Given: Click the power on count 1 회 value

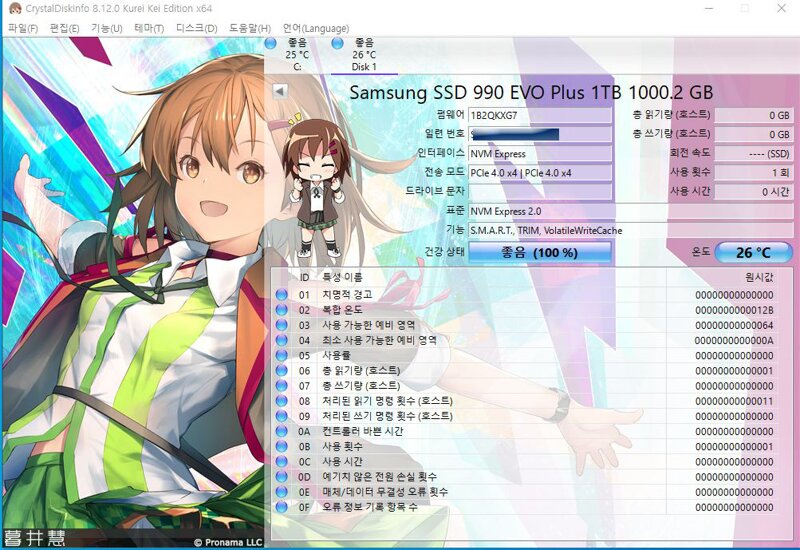Looking at the screenshot, I should point(753,173).
